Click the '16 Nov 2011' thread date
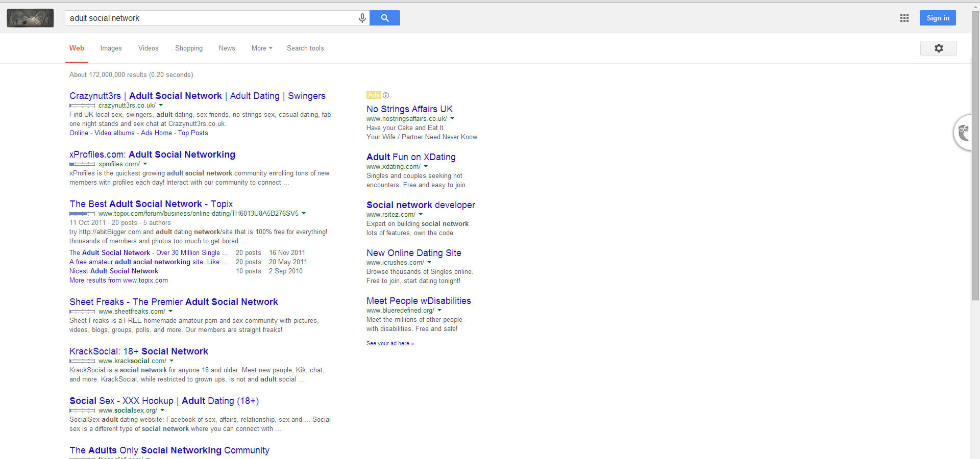This screenshot has width=980, height=459. point(287,253)
